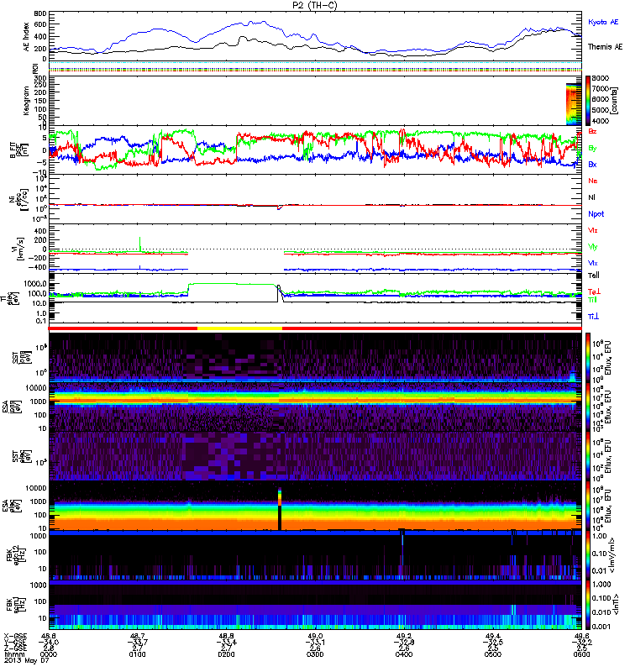The height and width of the screenshot is (672, 630).
Task: Click the 0200 time tick label
Action: tap(226, 654)
